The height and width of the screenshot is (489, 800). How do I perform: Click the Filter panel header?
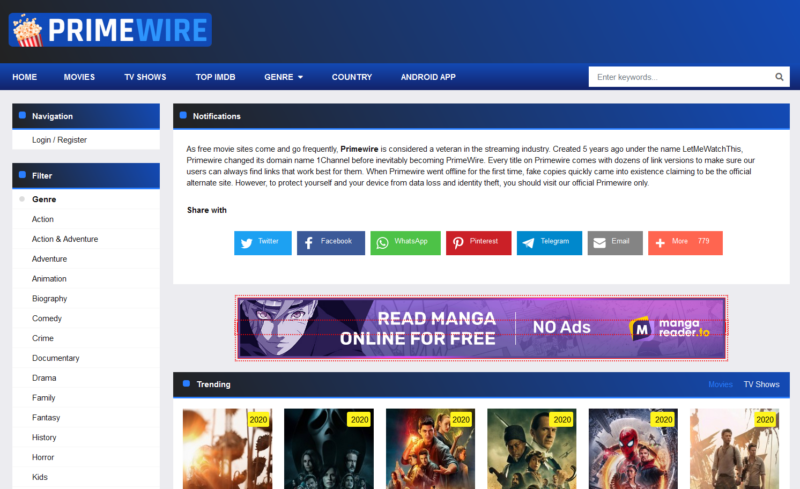(x=86, y=176)
